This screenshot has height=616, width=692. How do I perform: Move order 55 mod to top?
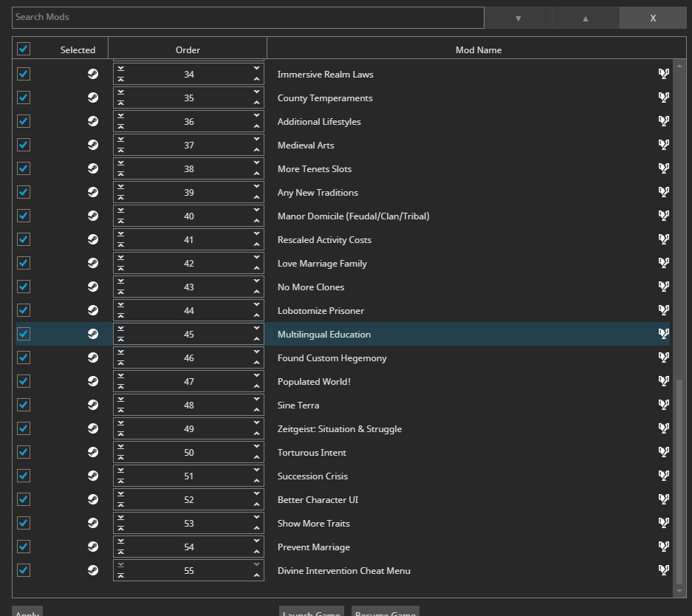coord(120,575)
